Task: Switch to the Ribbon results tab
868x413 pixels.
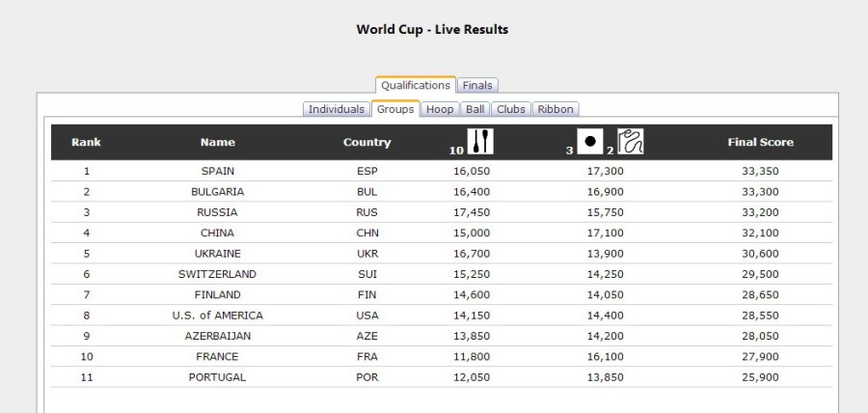Action: [555, 109]
